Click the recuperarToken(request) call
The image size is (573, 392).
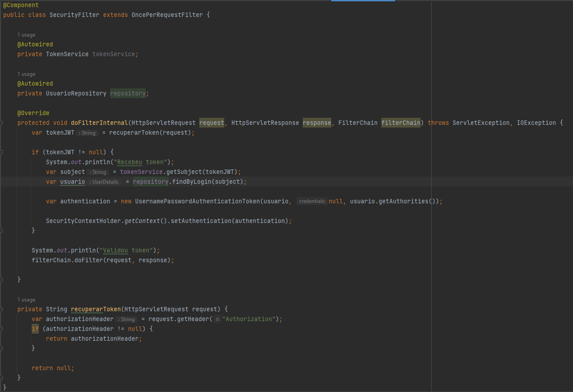point(150,132)
